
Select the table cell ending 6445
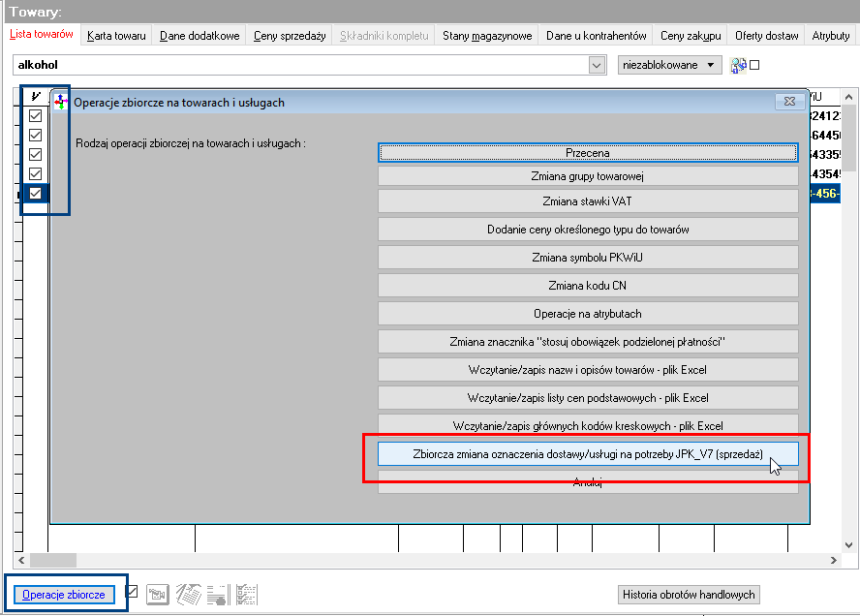tap(825, 135)
